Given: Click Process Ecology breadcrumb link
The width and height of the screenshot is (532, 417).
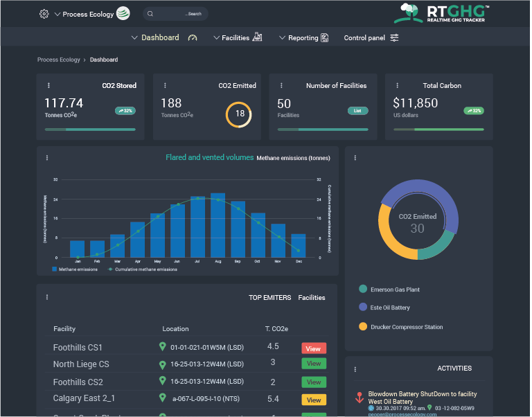Looking at the screenshot, I should coord(59,60).
